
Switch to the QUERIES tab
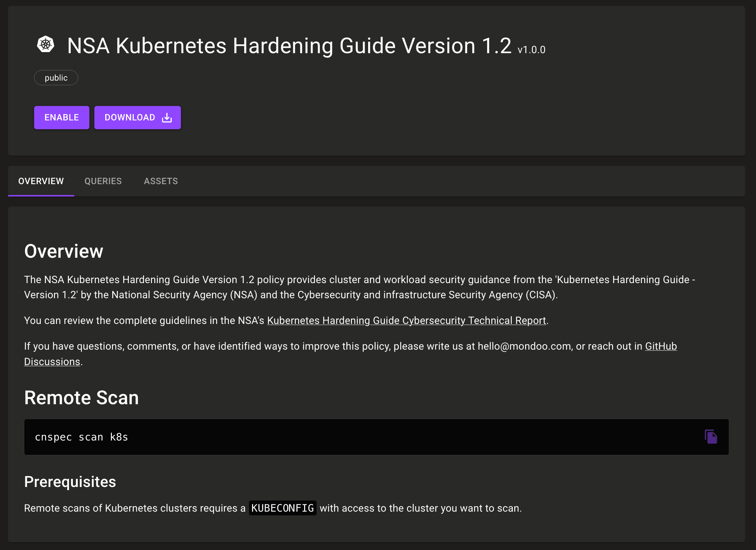click(103, 181)
